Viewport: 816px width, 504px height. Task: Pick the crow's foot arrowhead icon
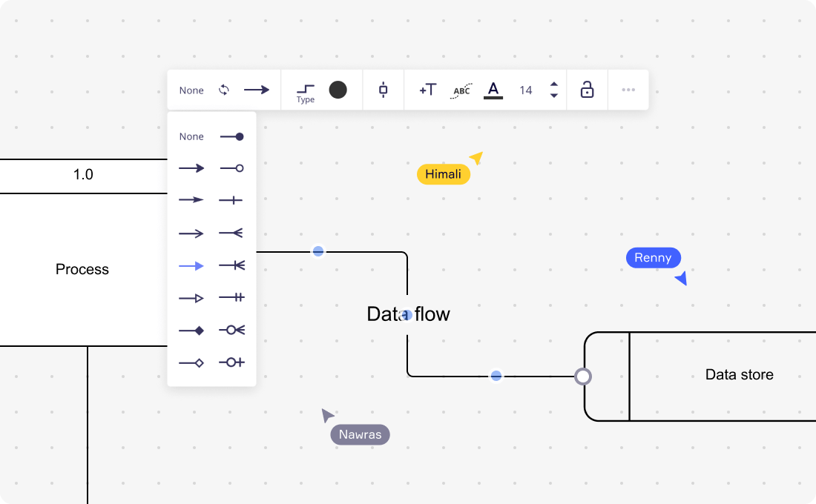coord(231,232)
